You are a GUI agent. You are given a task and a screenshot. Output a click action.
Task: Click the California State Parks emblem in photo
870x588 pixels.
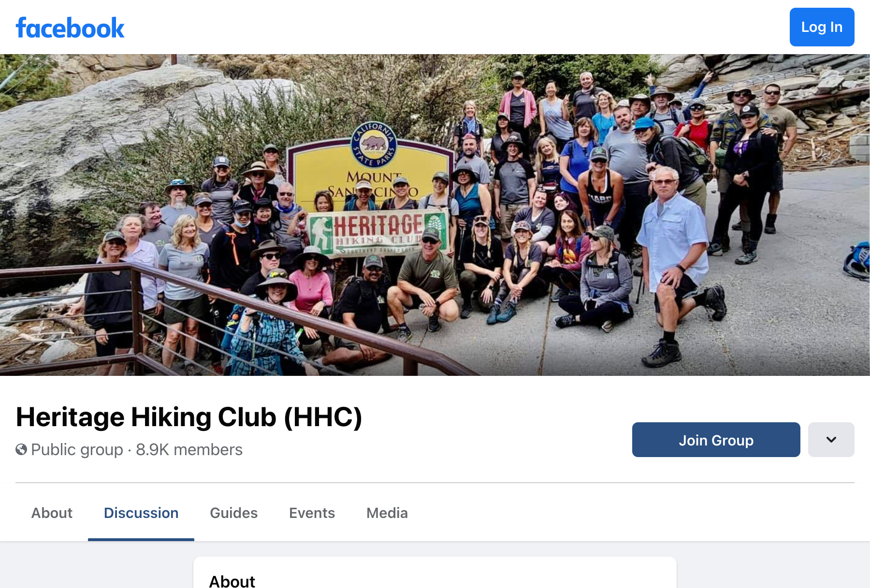tap(373, 144)
